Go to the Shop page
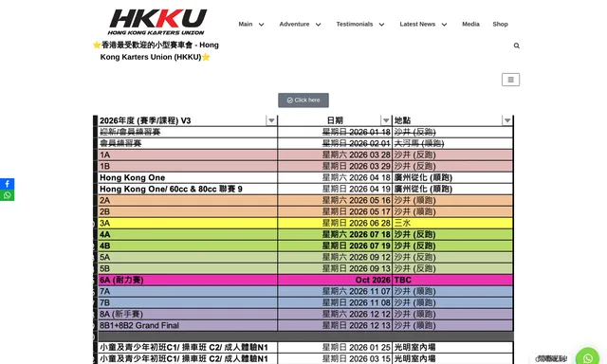The height and width of the screenshot is (364, 607). (500, 24)
